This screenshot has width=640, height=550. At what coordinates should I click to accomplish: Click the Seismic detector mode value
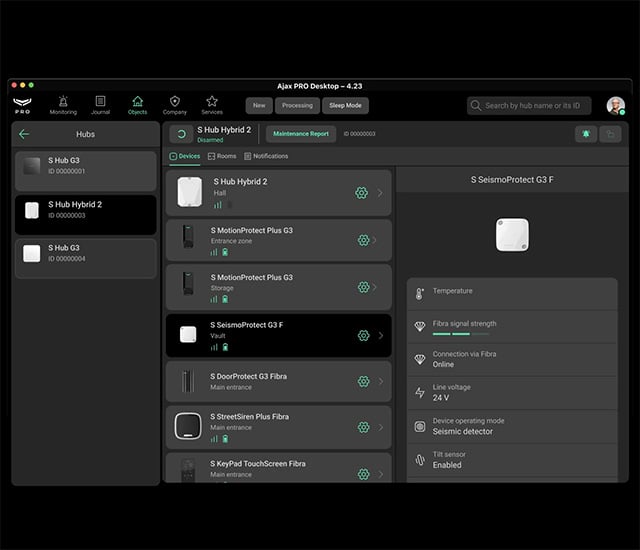tap(462, 431)
